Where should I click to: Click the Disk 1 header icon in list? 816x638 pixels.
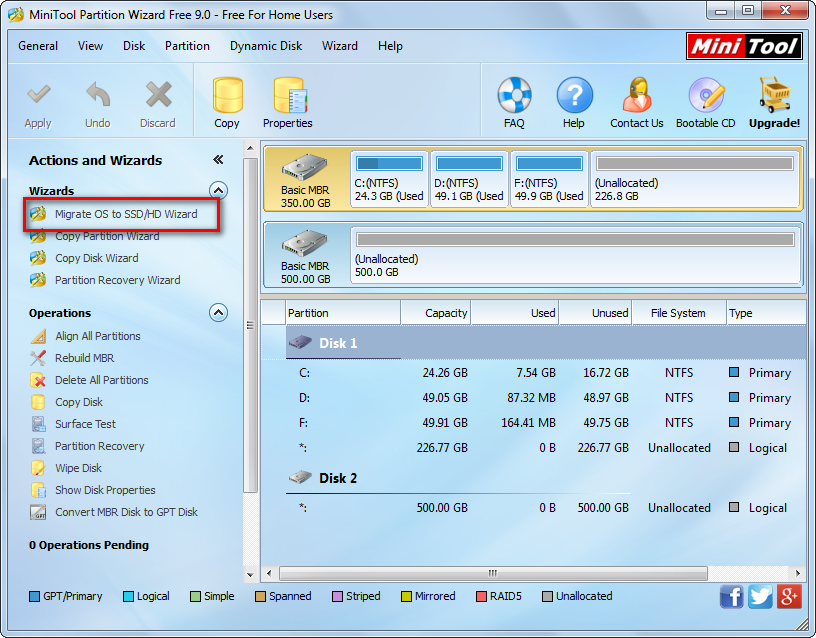point(300,342)
